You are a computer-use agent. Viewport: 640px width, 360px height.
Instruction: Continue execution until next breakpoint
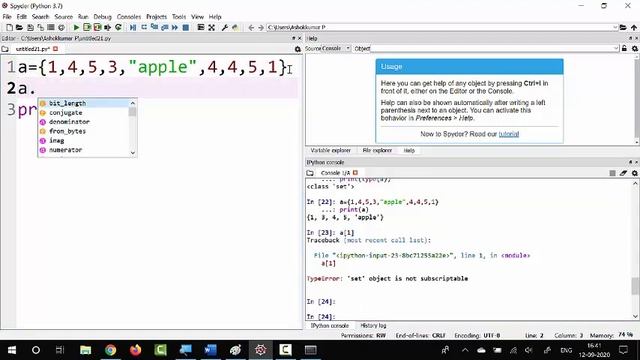175,27
